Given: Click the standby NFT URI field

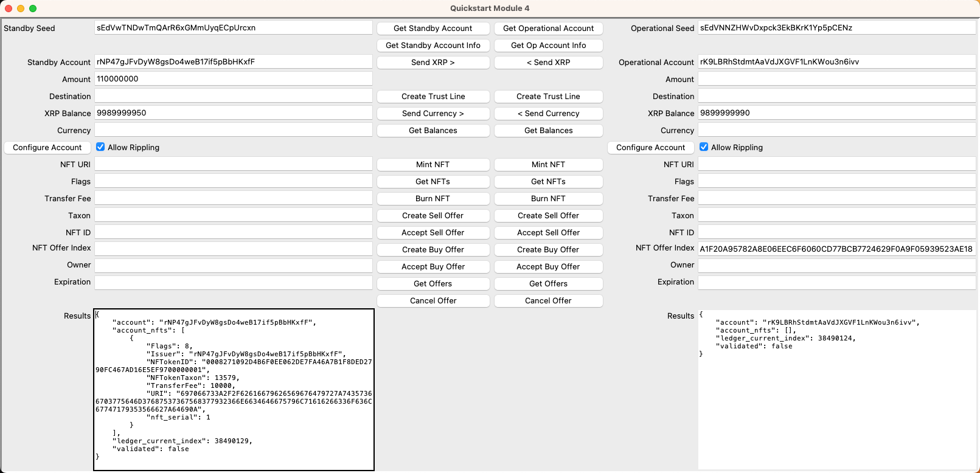Looking at the screenshot, I should (233, 164).
